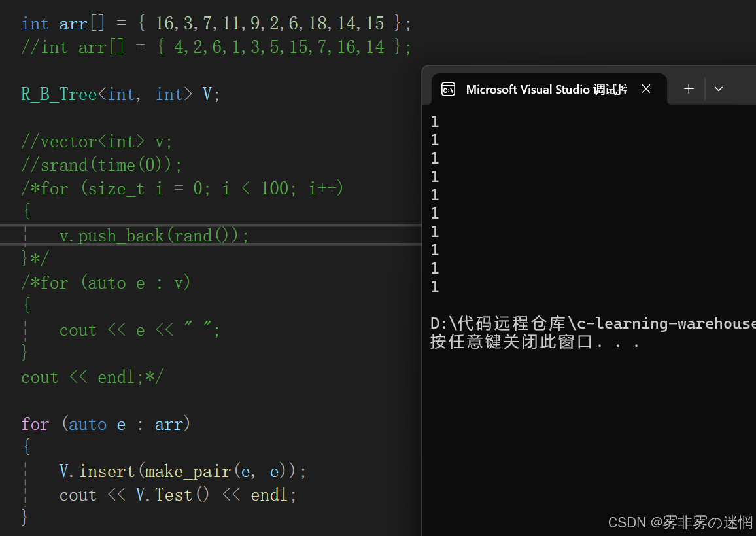Click the line 'cout << V.Test() << endl;'
The width and height of the screenshot is (756, 536).
pos(178,495)
